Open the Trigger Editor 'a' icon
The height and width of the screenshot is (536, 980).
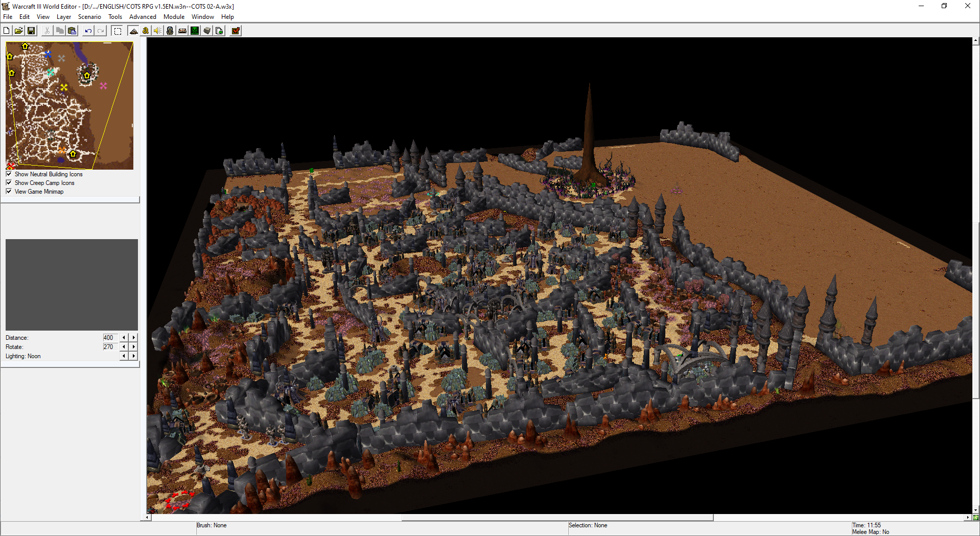point(146,31)
